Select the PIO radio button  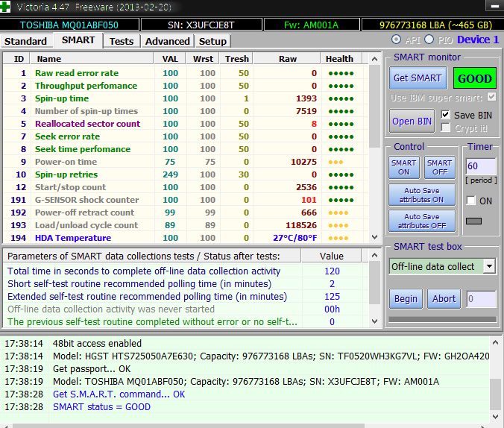[430, 40]
